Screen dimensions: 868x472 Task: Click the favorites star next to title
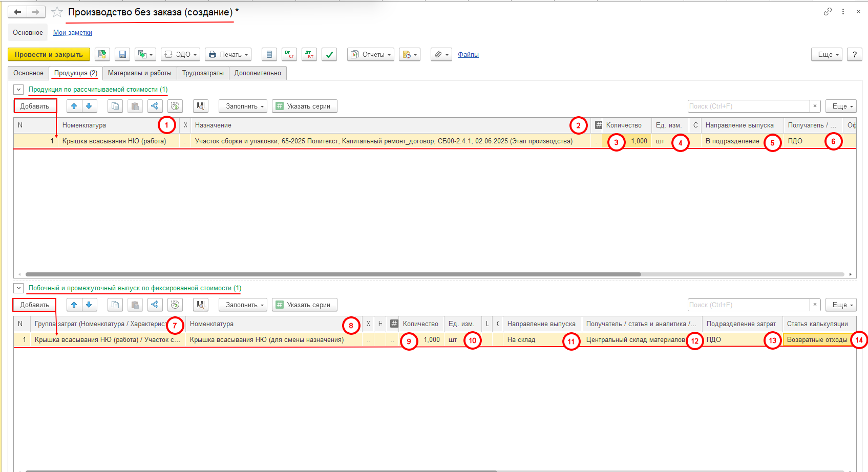pyautogui.click(x=57, y=12)
